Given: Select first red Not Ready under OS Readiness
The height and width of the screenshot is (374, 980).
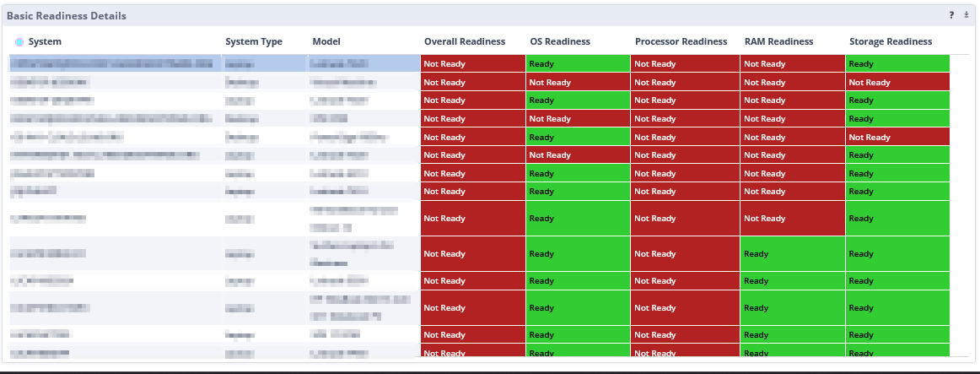Looking at the screenshot, I should [578, 83].
